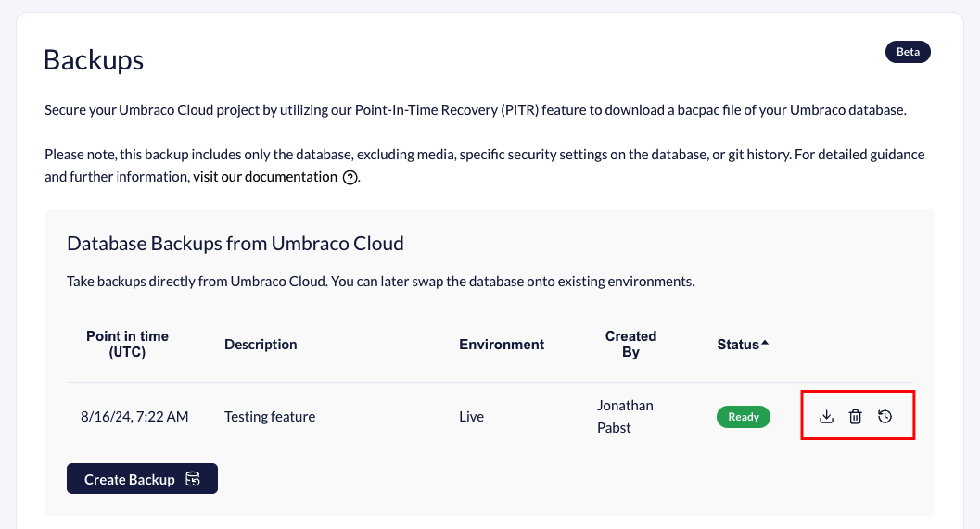Click the Environment column header
980x529 pixels.
(x=502, y=344)
